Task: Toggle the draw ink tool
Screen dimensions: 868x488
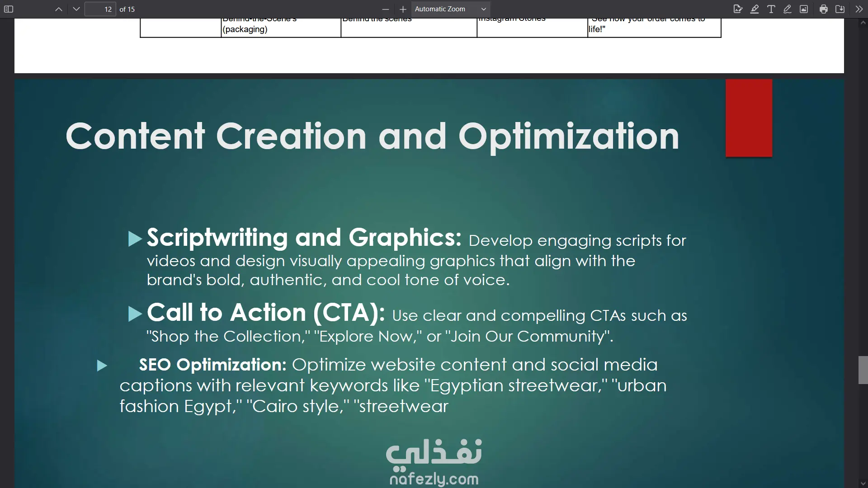Action: (x=788, y=9)
